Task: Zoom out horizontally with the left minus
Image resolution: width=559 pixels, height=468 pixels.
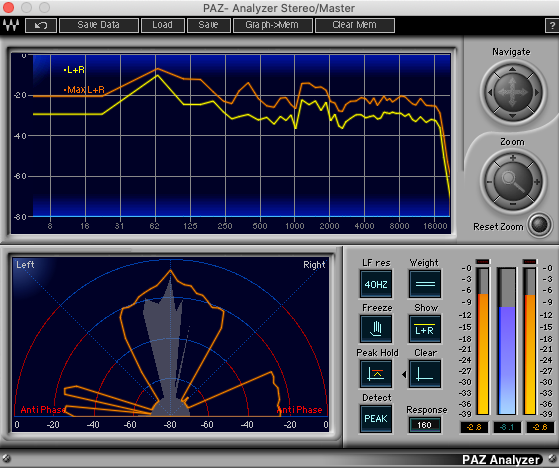Action: [489, 182]
